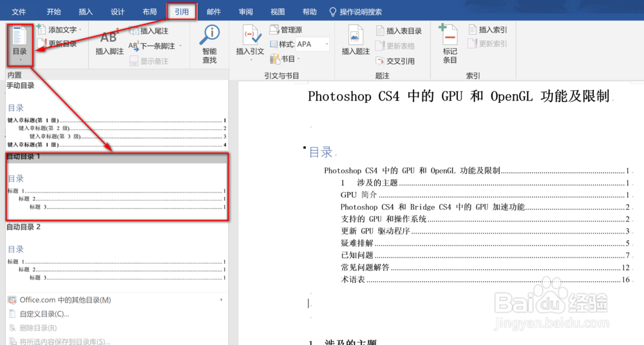The height and width of the screenshot is (345, 644).
Task: Click TOC entry 常见问题解答
Action: point(484,267)
